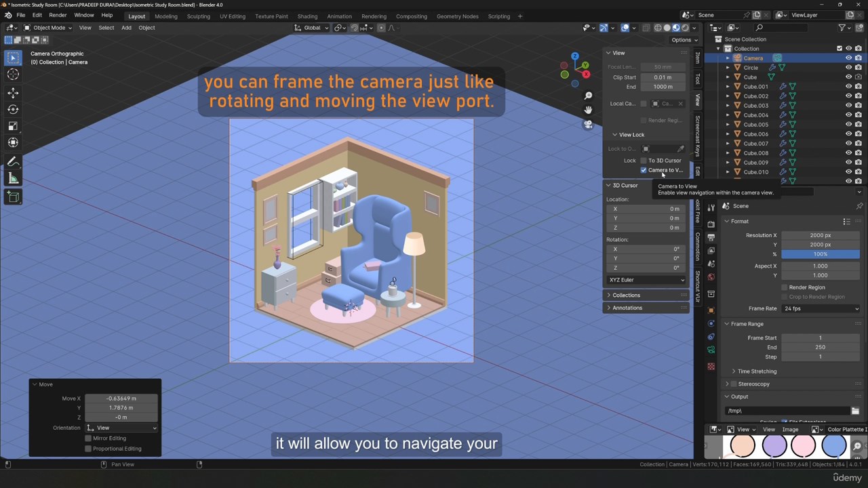
Task: Open the Object Mode dropdown
Action: pyautogui.click(x=48, y=28)
